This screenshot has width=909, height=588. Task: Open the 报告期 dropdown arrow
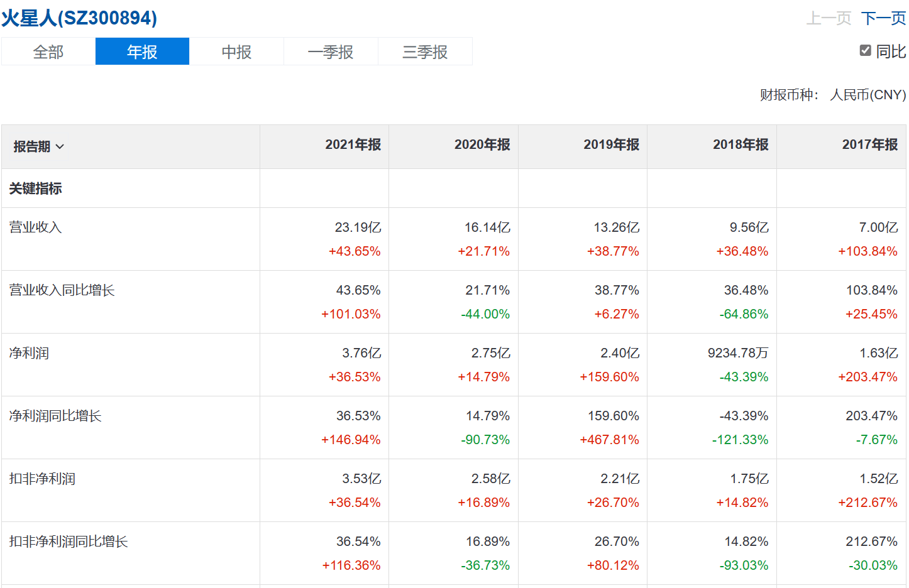coord(60,147)
